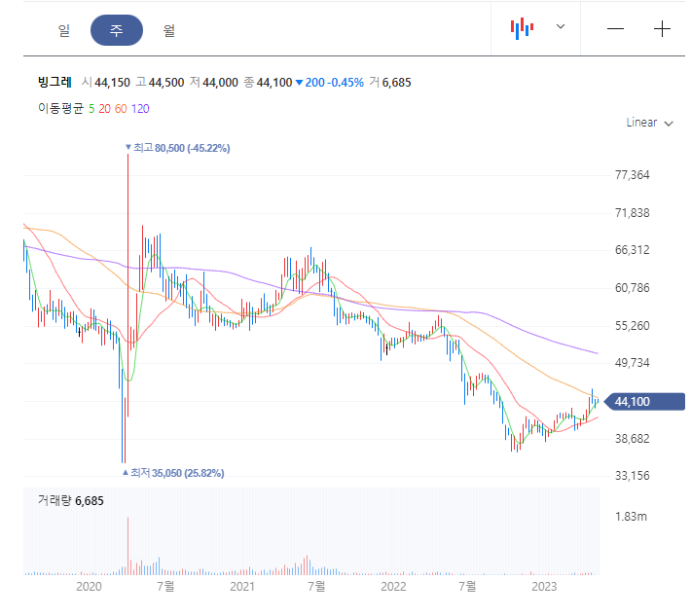
Task: Zoom out chart with minus icon
Action: tap(615, 29)
